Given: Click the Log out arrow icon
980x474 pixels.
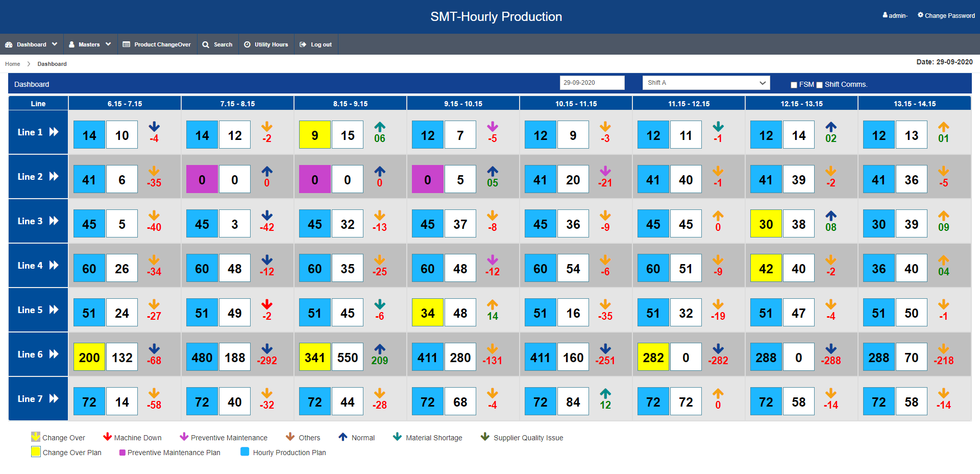Looking at the screenshot, I should point(303,44).
